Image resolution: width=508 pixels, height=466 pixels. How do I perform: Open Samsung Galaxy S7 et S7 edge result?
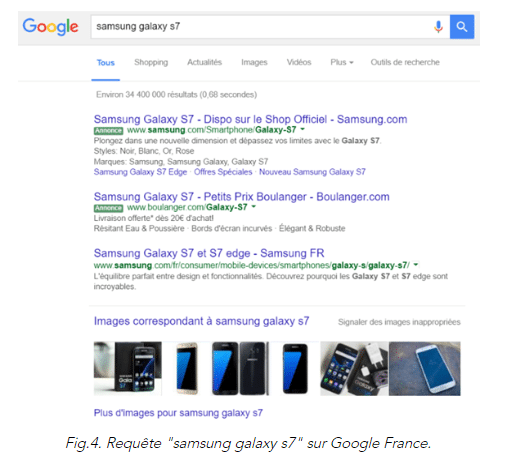coord(209,253)
